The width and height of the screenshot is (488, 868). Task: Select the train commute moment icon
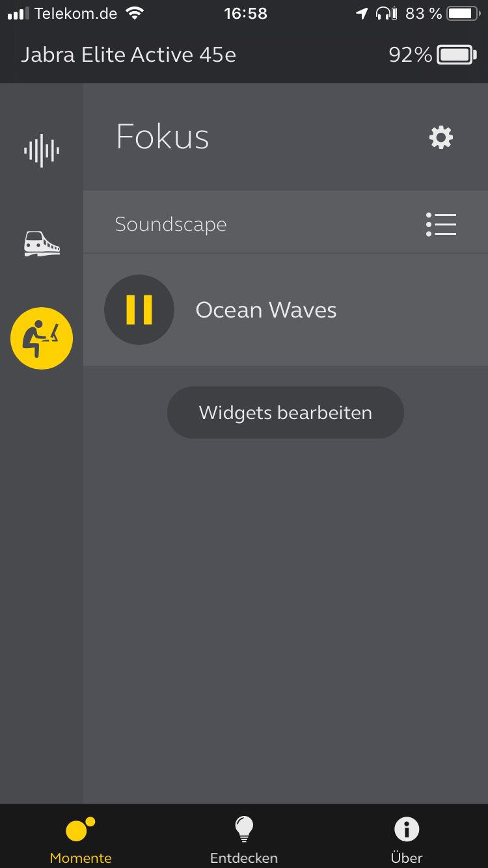42,243
